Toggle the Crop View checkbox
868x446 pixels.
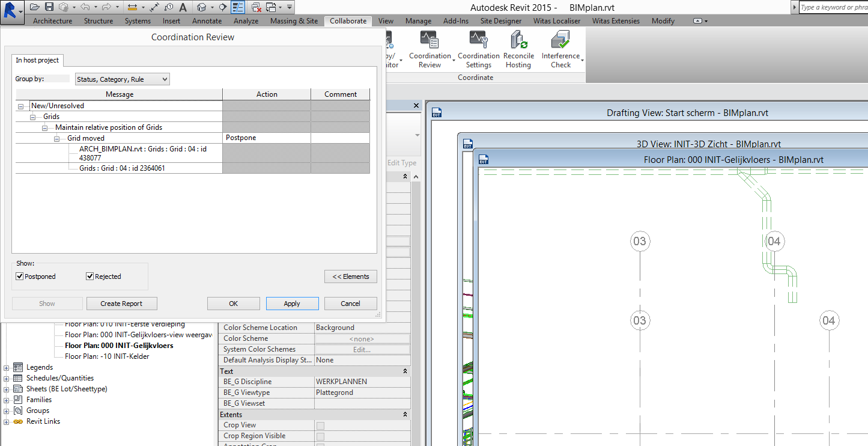coord(320,426)
